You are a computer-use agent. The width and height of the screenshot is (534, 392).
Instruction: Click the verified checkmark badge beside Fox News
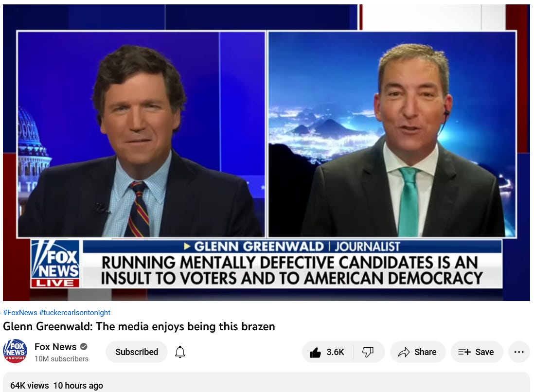coord(84,347)
